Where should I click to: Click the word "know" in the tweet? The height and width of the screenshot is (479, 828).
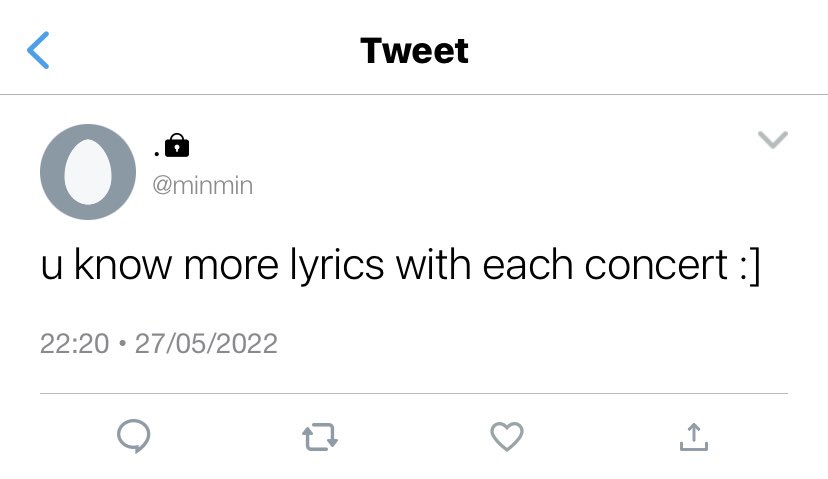pos(123,264)
